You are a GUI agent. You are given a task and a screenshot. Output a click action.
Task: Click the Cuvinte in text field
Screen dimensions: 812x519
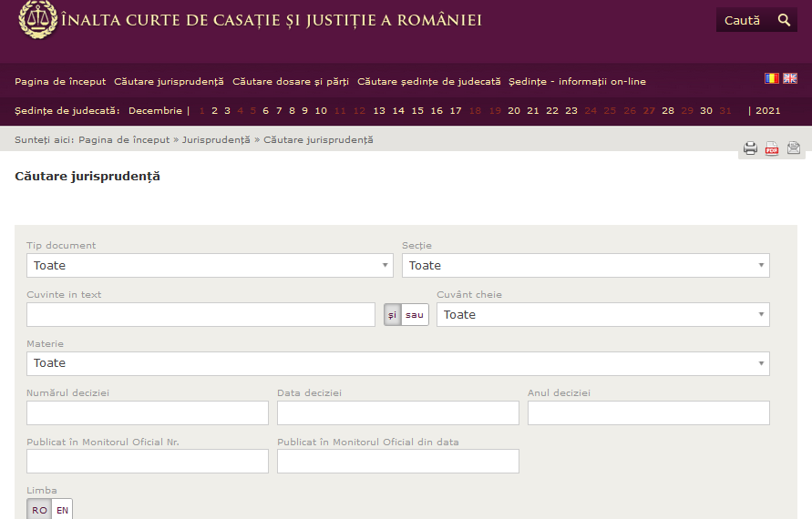click(x=200, y=315)
